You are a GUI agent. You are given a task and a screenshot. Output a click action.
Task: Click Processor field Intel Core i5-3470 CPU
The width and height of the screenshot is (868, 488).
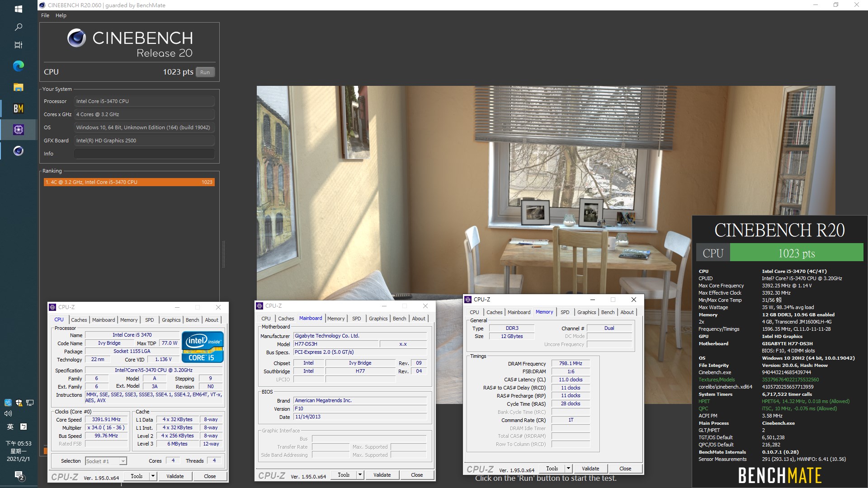coord(144,101)
